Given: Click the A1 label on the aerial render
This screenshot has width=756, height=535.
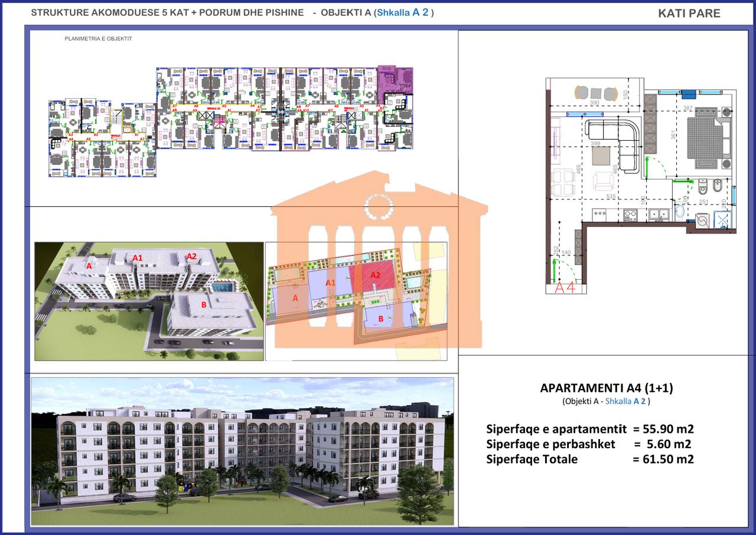Looking at the screenshot, I should click(x=138, y=258).
